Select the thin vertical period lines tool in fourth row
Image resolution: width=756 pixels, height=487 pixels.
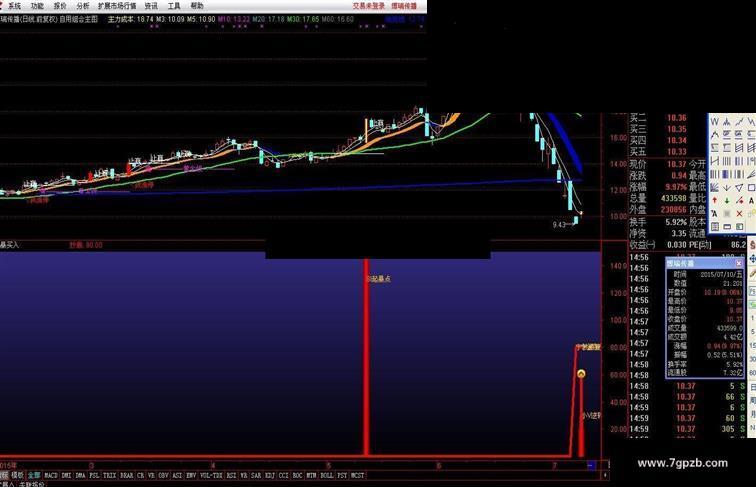point(727,161)
